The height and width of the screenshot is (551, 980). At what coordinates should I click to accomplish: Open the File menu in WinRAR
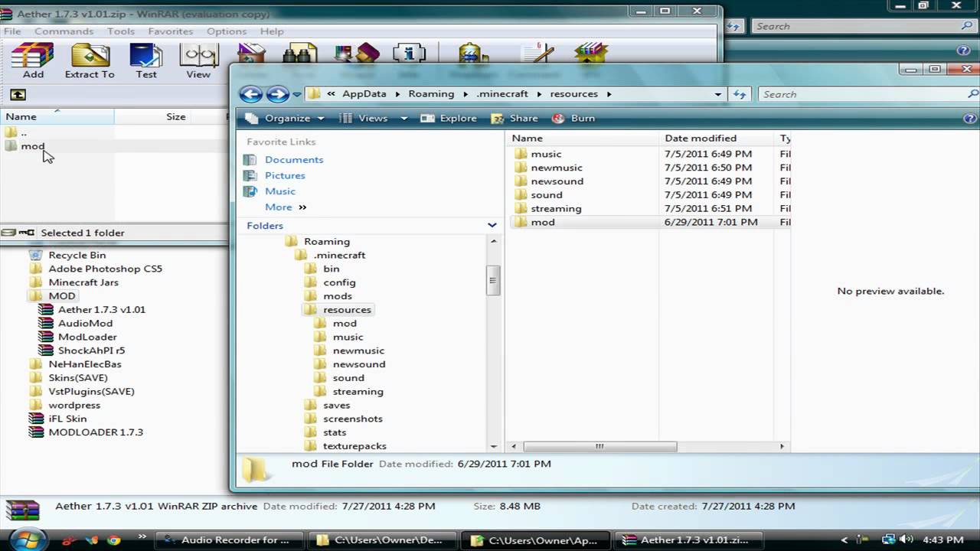click(x=11, y=31)
